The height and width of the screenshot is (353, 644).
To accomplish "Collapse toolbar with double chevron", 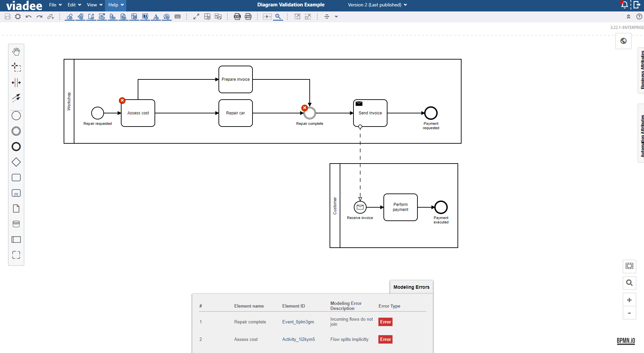I will 629,16.
